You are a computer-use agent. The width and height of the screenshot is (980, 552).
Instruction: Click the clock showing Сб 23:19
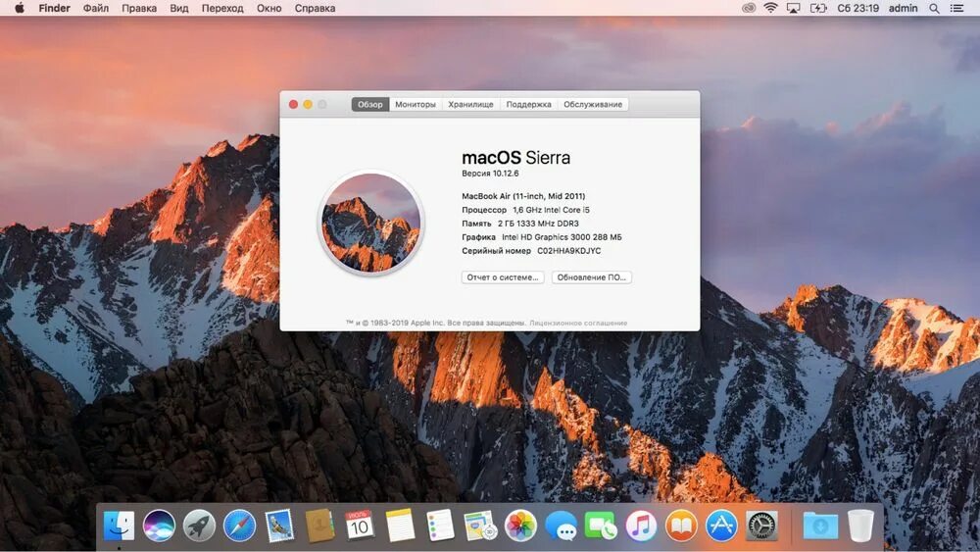click(857, 8)
